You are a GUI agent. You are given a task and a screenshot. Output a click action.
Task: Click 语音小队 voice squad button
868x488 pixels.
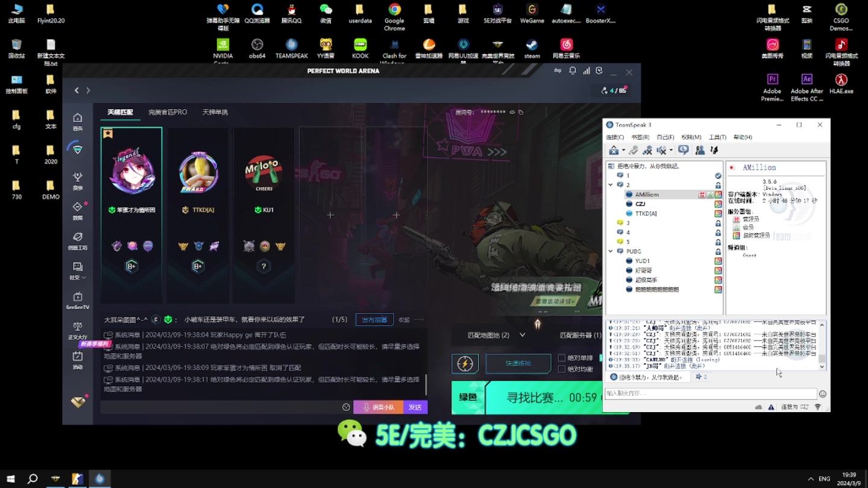379,407
